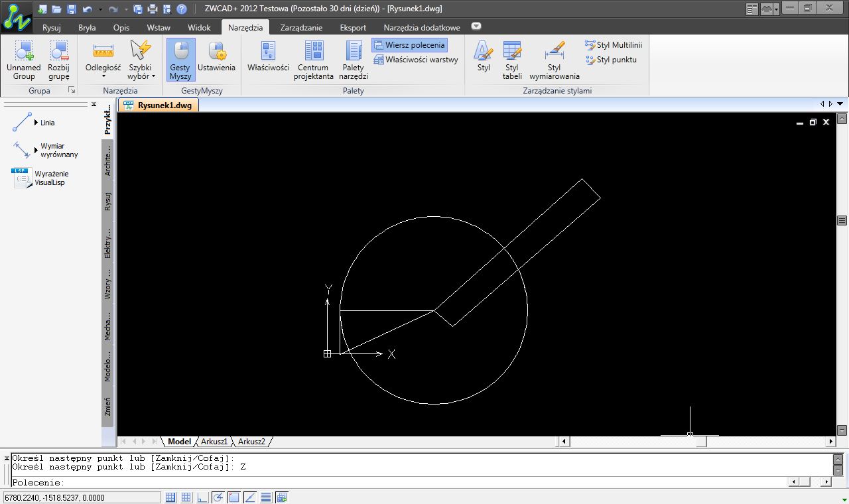This screenshot has height=504, width=849.
Task: Switch to the Rysuj ribbon tab
Action: (51, 28)
